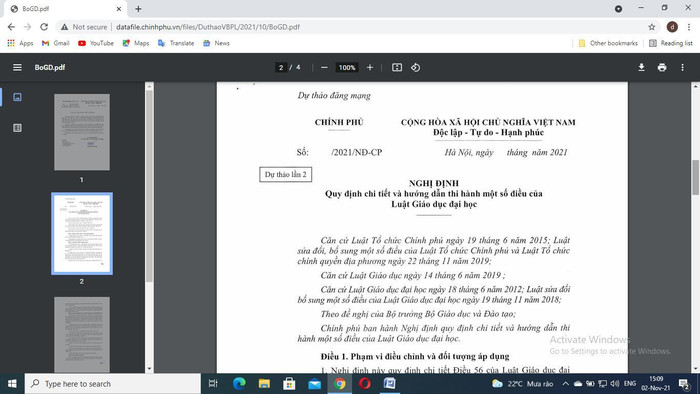The height and width of the screenshot is (394, 700).
Task: Launch Microsoft Edge from taskbar
Action: [239, 384]
